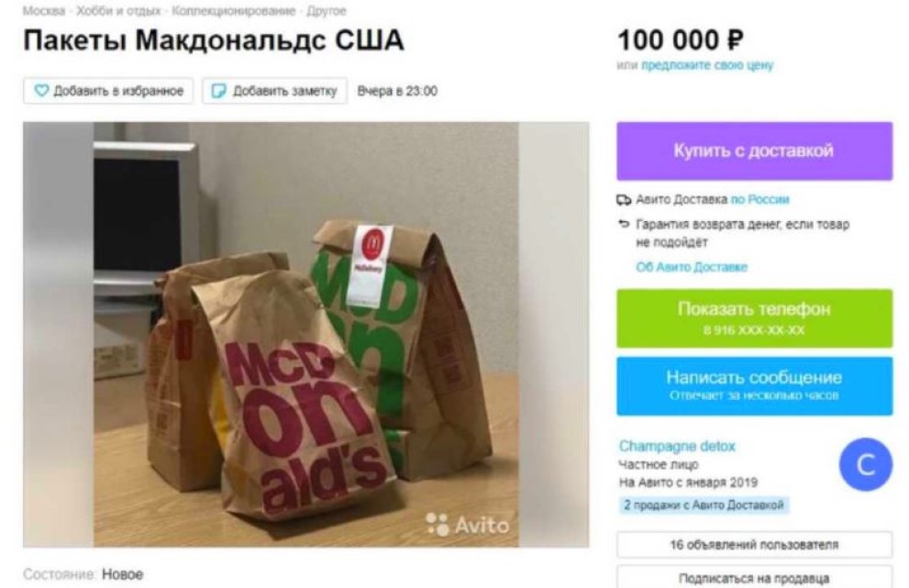This screenshot has height=588, width=909.
Task: Show seller's phone number via green button
Action: coord(754,318)
